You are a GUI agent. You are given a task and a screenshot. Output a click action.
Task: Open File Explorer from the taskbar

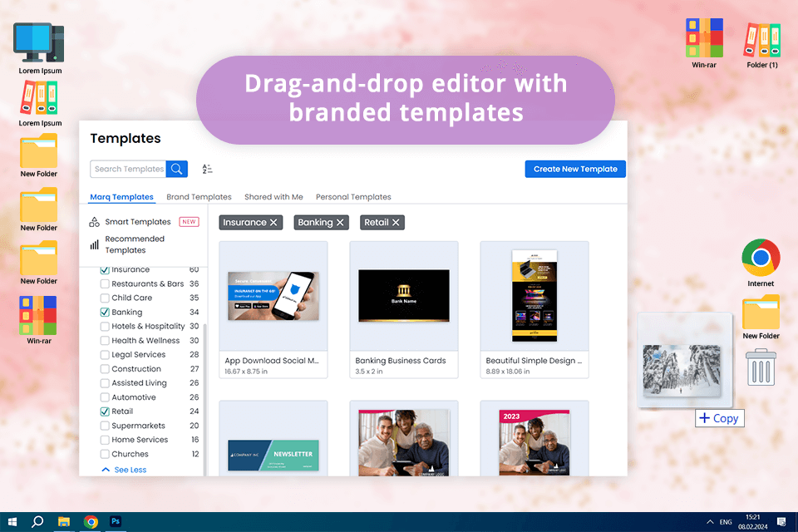64,522
